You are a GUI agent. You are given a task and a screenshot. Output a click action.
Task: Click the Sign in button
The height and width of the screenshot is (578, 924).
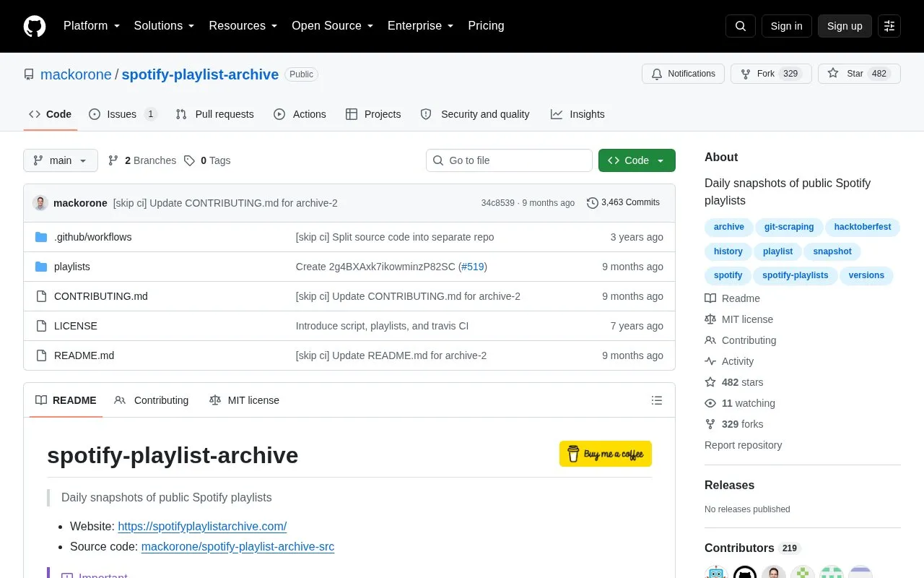pos(786,26)
